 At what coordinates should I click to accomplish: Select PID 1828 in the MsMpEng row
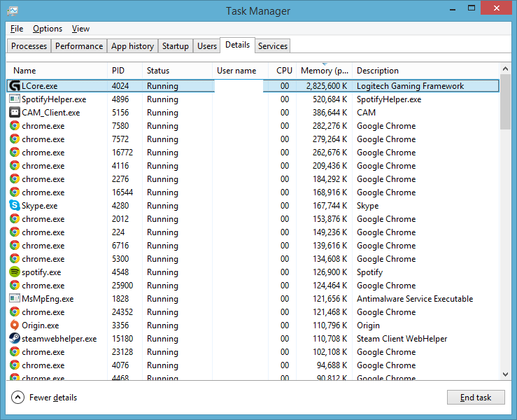pyautogui.click(x=120, y=299)
